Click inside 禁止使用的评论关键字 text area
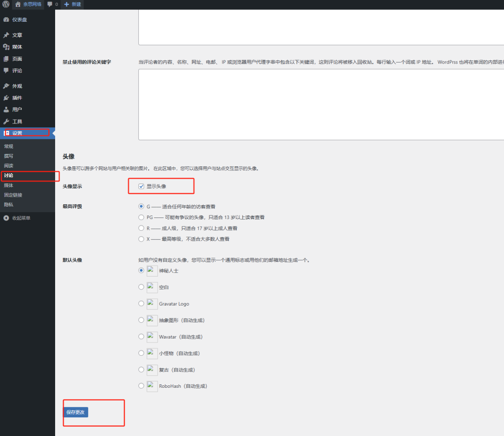 pos(320,104)
